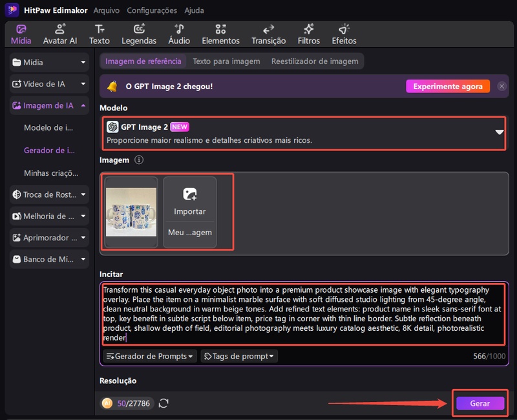Click the Resolução heading
The width and height of the screenshot is (517, 420).
point(118,381)
